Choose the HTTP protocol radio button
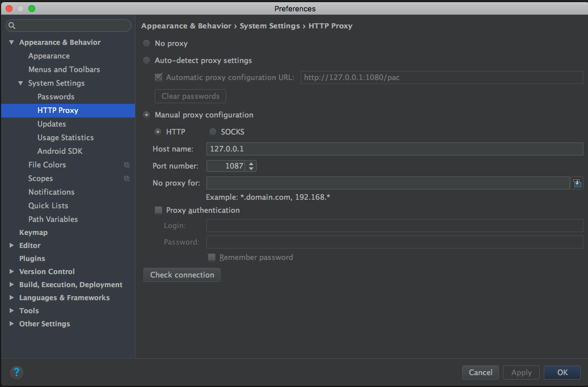Screen dimensions: 588x387 point(158,132)
